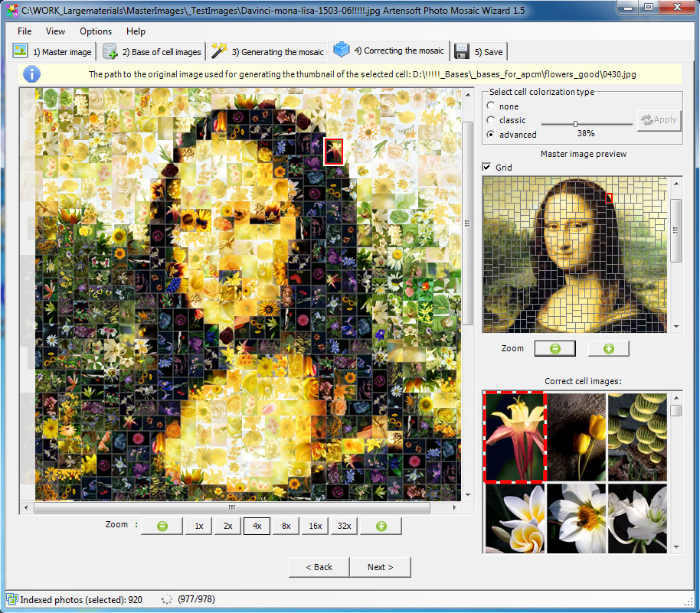Click the Save step diskette icon
This screenshot has width=700, height=613.
coord(461,51)
